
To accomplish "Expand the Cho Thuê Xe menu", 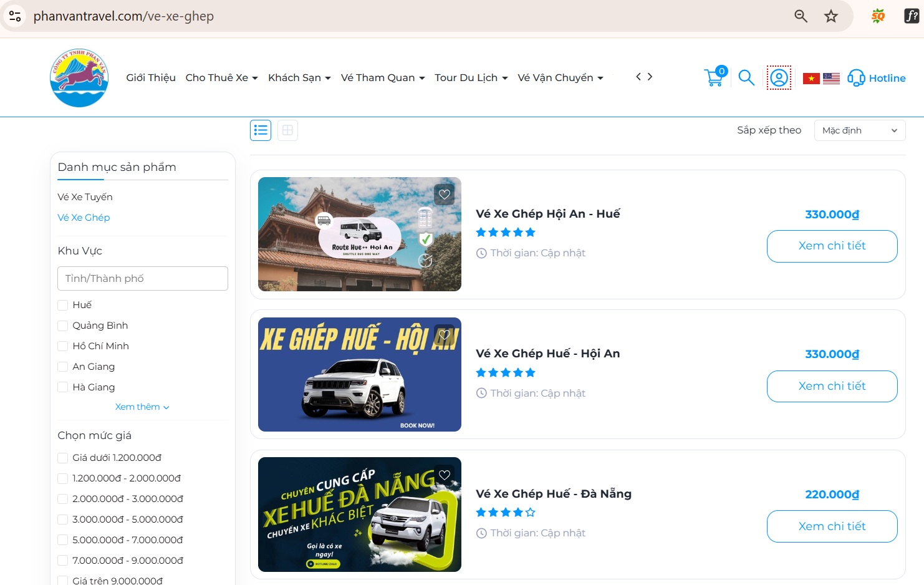I will coord(221,77).
